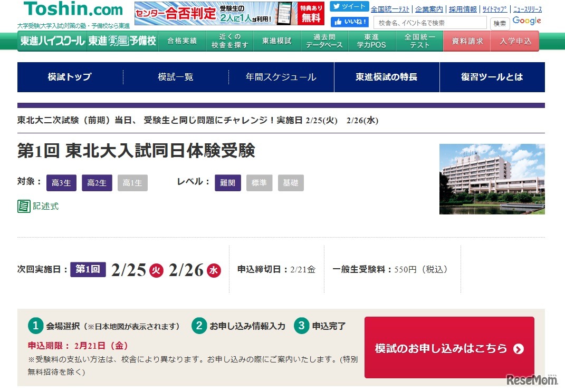Click the Google logo beside the search box
Screen dimensions: 565x392
pyautogui.click(x=526, y=20)
